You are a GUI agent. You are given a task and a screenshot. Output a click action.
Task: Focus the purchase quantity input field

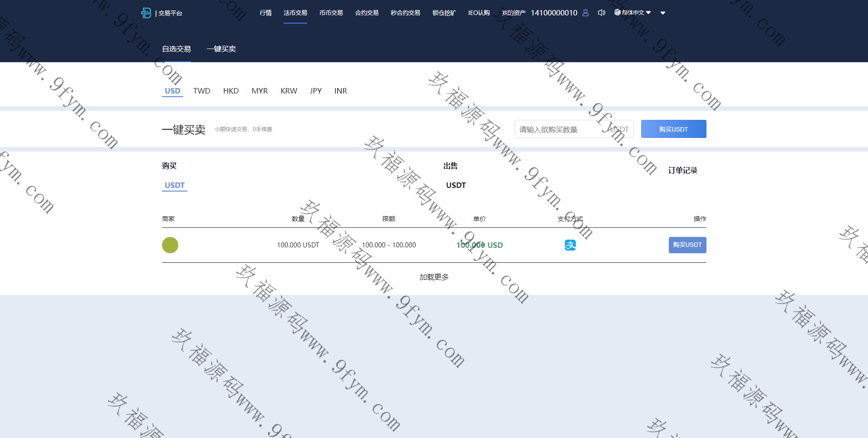pos(560,129)
